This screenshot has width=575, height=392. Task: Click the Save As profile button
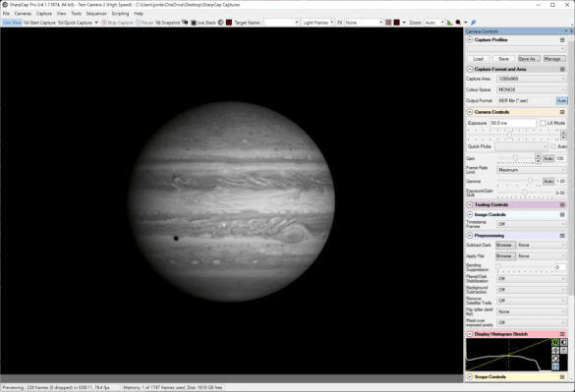(x=529, y=59)
